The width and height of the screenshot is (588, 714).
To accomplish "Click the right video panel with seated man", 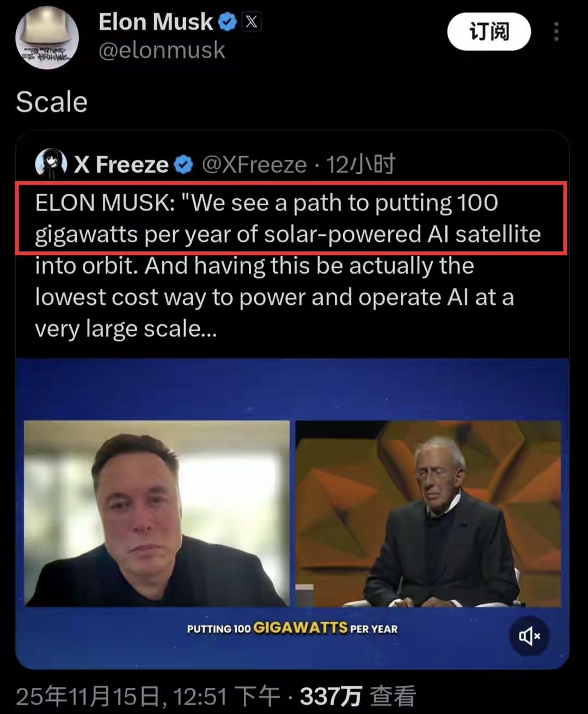I will (x=428, y=513).
